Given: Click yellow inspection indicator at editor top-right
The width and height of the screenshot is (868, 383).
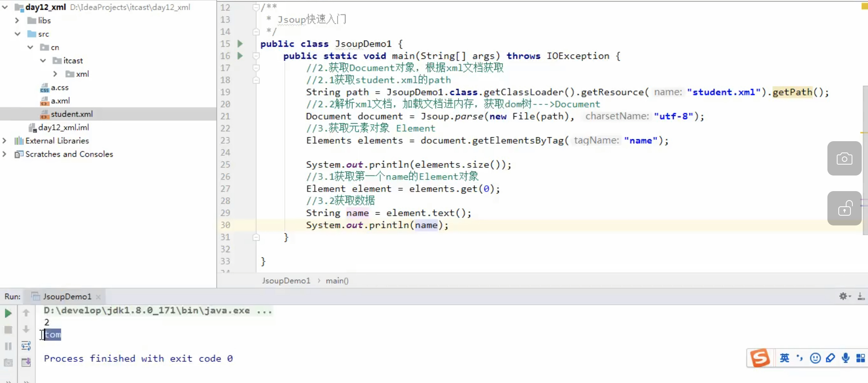Looking at the screenshot, I should point(864,6).
